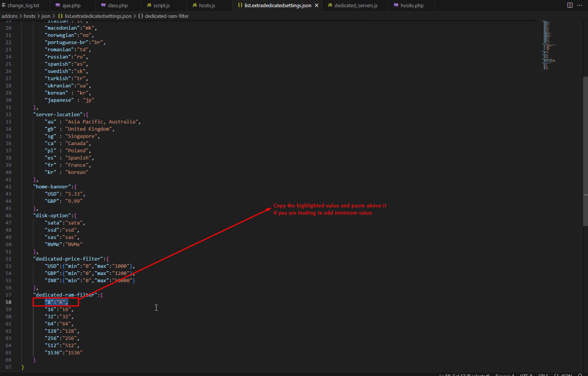Click the JS icon on script.js tab
Image resolution: width=588 pixels, height=376 pixels.
click(x=149, y=5)
